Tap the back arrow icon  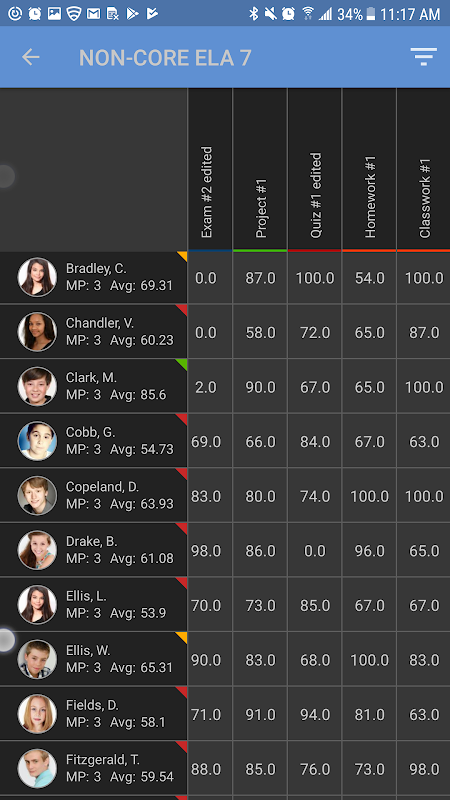pos(31,57)
